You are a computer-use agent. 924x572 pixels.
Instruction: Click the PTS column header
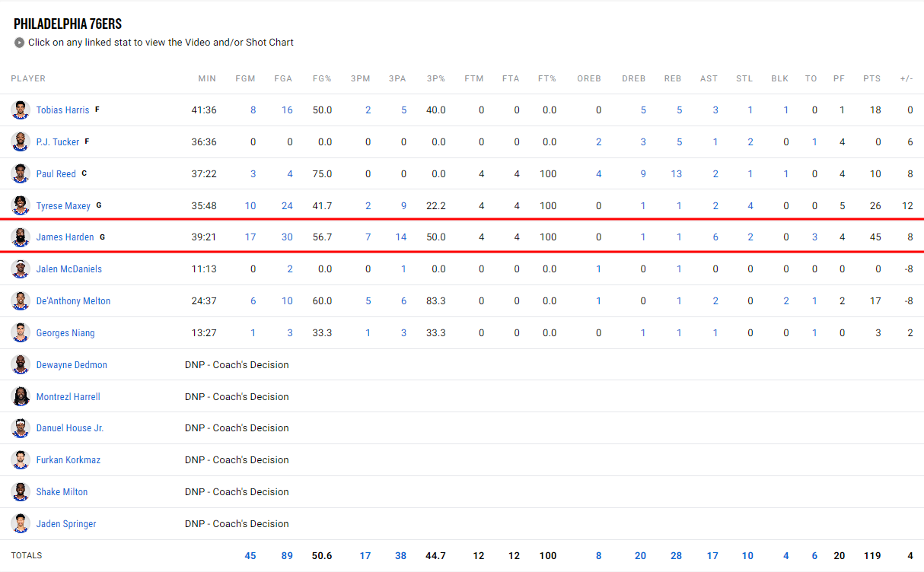pos(872,78)
